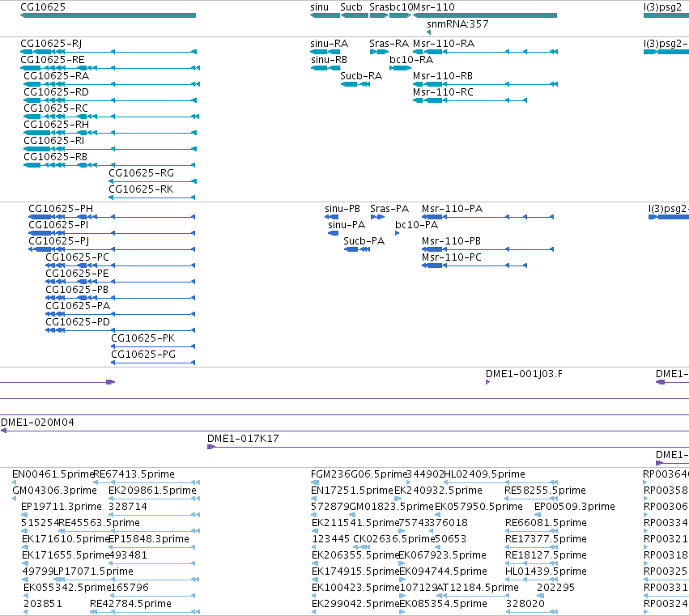Viewport: 689px width, 616px height.
Task: Click the sinu-RB transcript label
Action: click(330, 60)
